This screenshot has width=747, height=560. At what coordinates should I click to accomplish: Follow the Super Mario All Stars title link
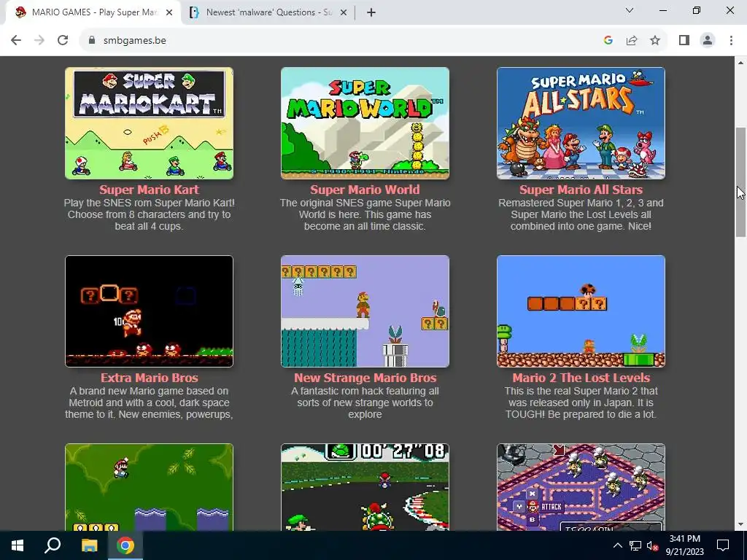point(581,190)
